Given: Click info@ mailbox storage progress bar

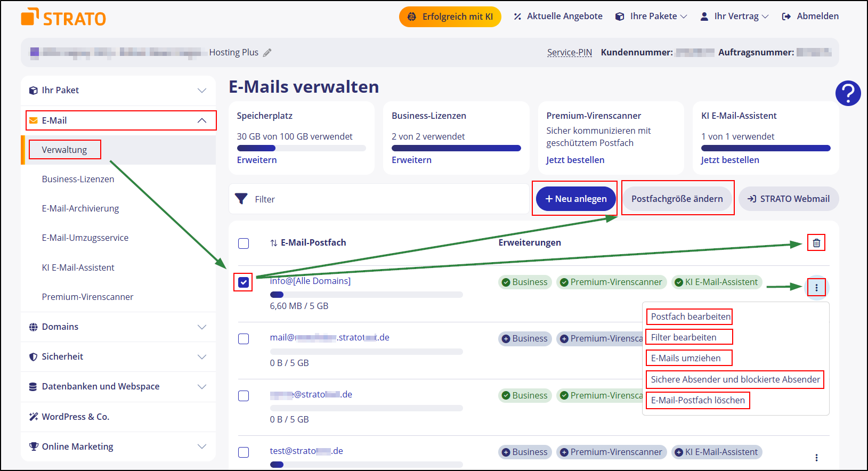Looking at the screenshot, I should [x=367, y=295].
